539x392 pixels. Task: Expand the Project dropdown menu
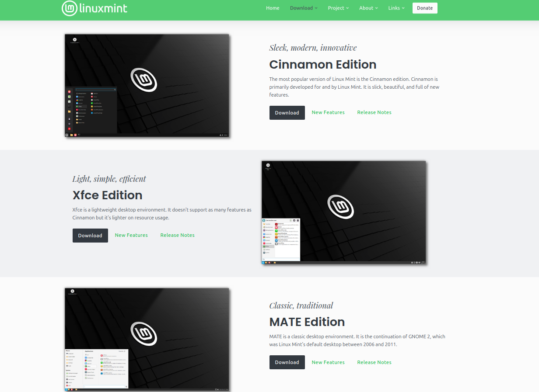tap(339, 8)
